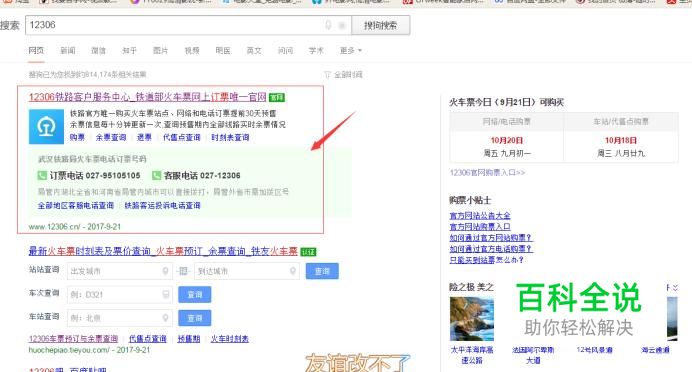Click location pin in 车站查询 field
The image size is (692, 372).
165,318
